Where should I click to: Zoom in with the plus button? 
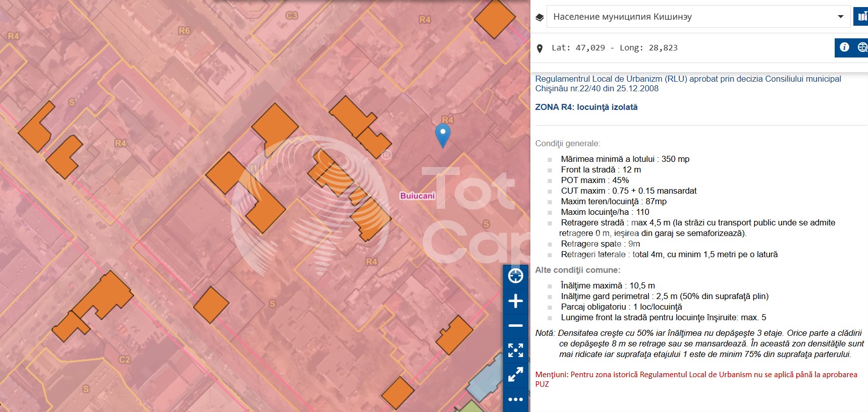(515, 301)
